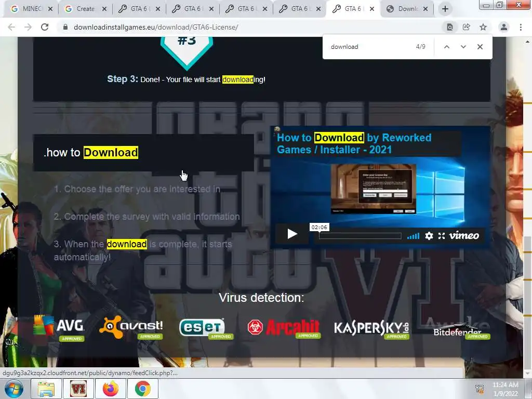
Task: Open Vimeo video settings gear
Action: coord(429,236)
